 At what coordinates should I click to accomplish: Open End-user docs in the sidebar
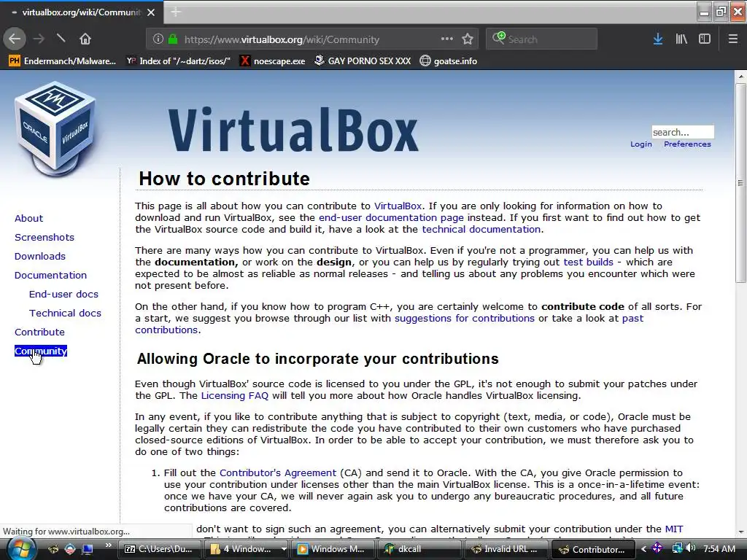tap(63, 295)
